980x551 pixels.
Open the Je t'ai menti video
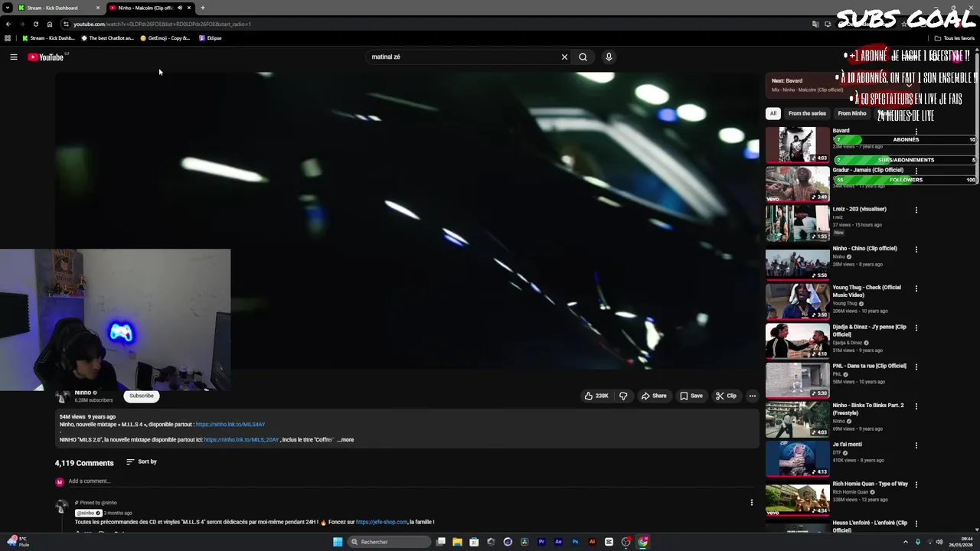(797, 458)
